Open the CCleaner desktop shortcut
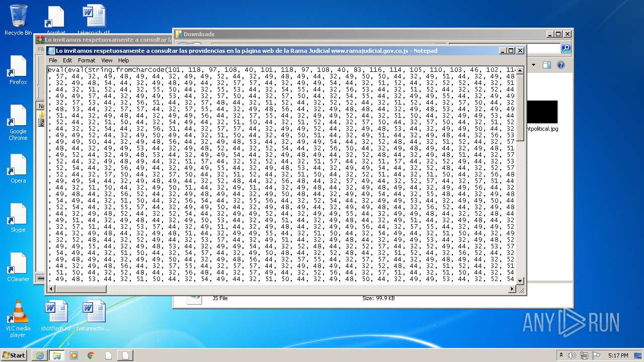 tap(18, 267)
